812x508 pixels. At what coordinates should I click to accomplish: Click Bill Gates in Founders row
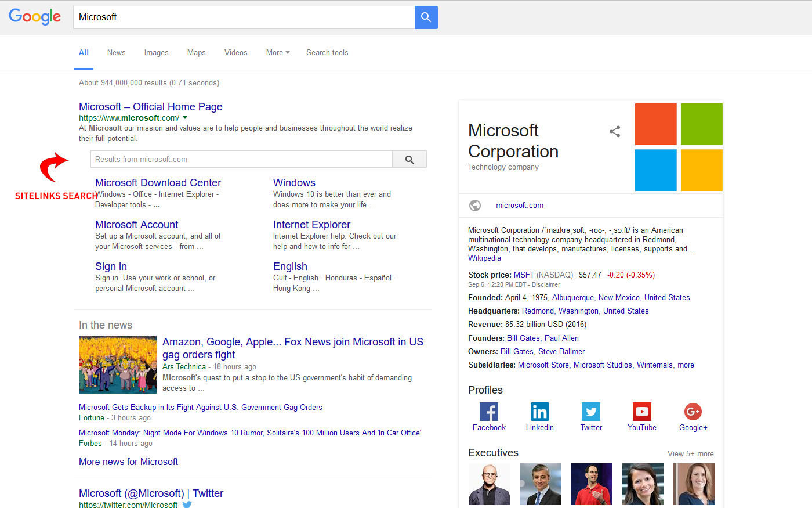point(523,338)
